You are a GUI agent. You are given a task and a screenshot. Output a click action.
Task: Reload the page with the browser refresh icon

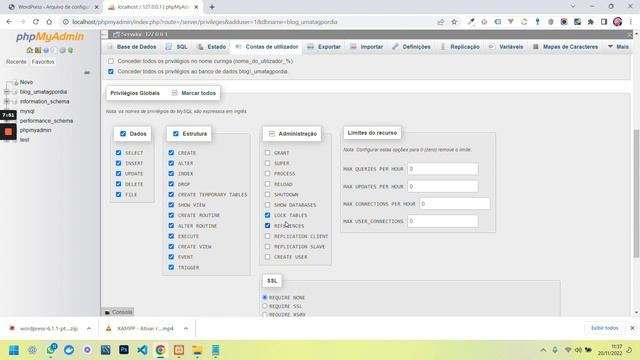36,22
